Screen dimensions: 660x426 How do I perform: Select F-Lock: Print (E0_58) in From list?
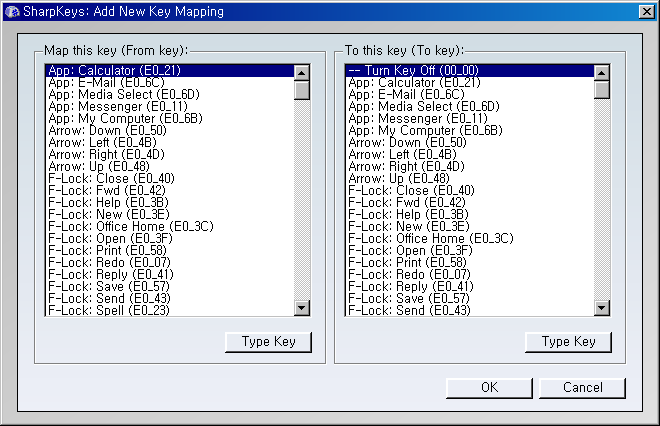[169, 250]
